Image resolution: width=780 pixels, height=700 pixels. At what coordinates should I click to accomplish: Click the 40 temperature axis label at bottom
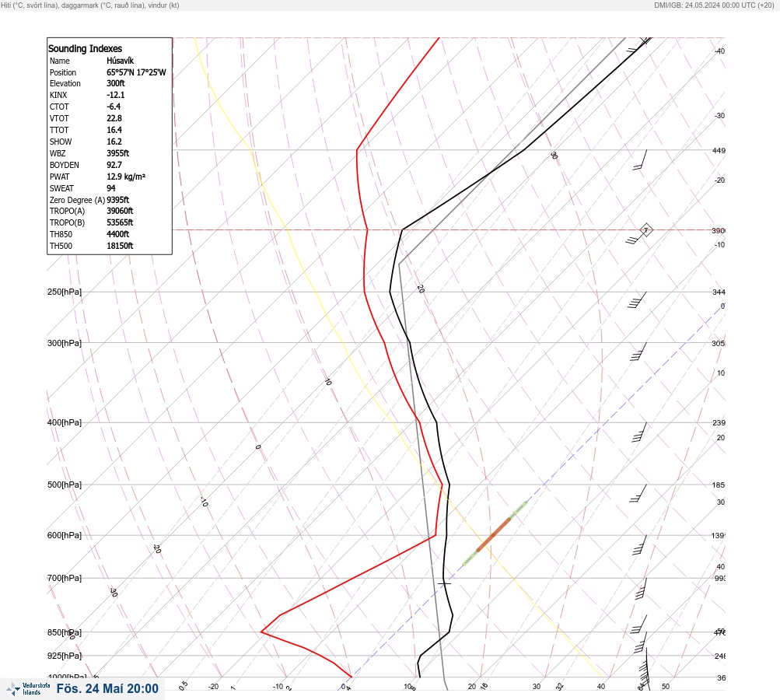coord(601,687)
